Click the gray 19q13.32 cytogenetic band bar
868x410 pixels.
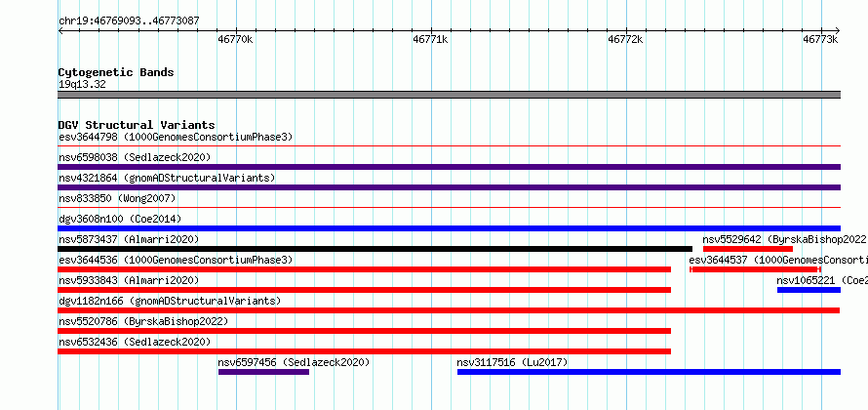pyautogui.click(x=450, y=95)
